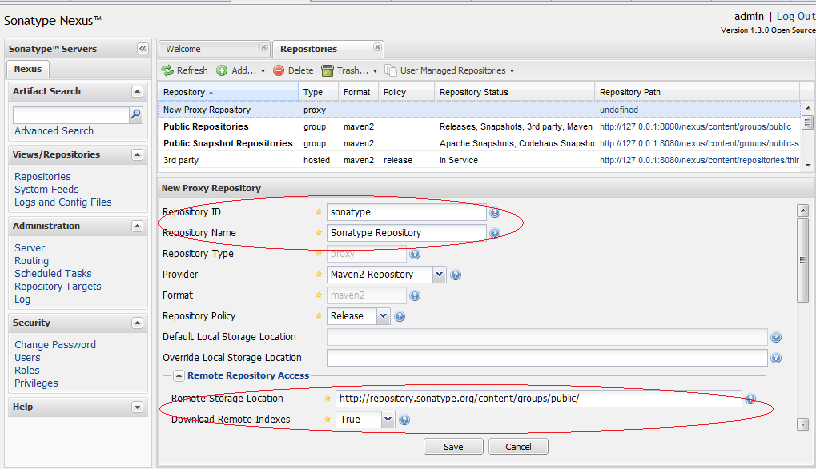Click the repository list vertical scrollbar
This screenshot has width=816, height=469.
coord(808,136)
